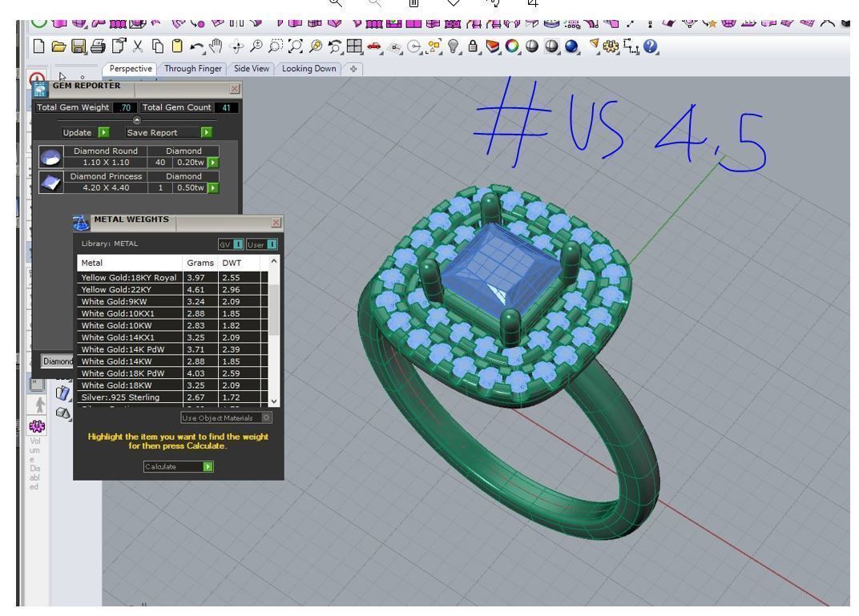Copy with the two-pages icon
859x616 pixels.
pos(157,46)
